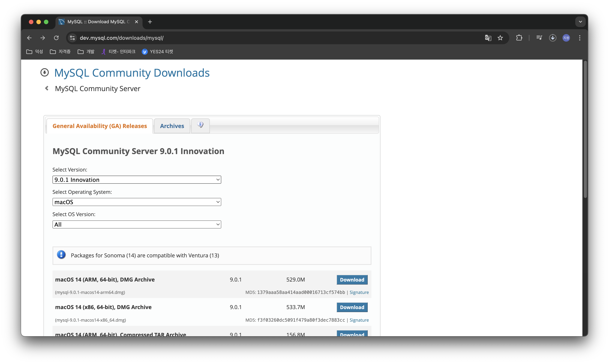609x364 pixels.
Task: Bookmark this page with the star icon
Action: point(500,38)
